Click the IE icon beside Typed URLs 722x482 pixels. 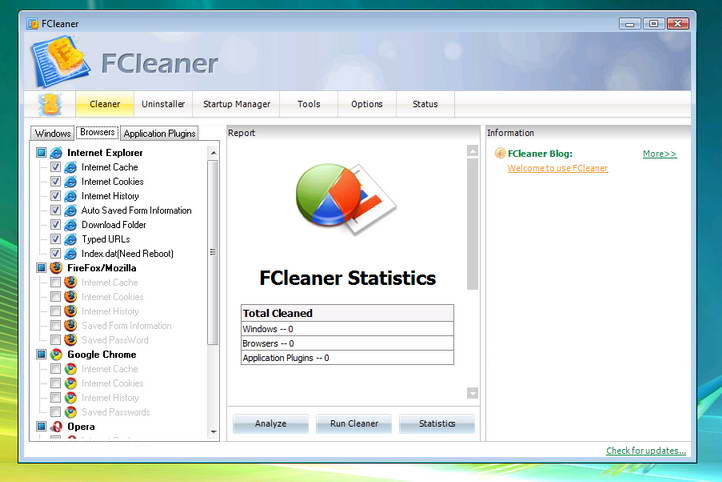(70, 239)
